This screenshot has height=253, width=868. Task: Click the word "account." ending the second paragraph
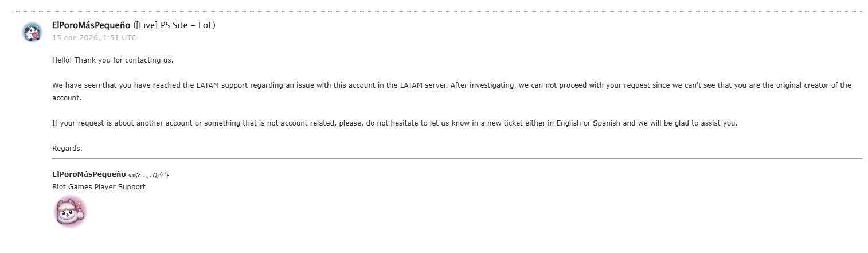(x=67, y=98)
